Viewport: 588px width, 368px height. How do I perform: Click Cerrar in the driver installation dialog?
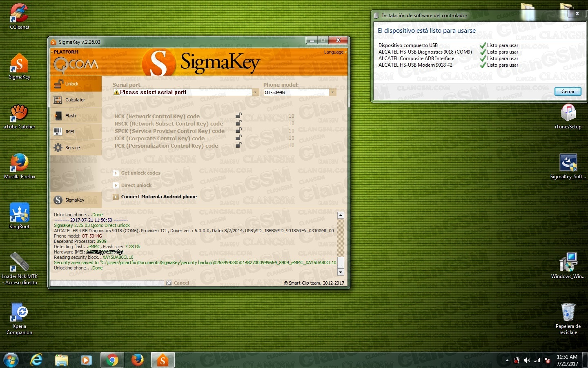[568, 92]
